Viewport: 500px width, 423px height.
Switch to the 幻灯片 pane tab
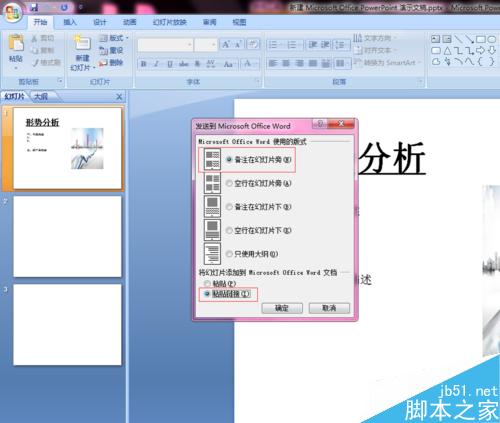point(14,97)
